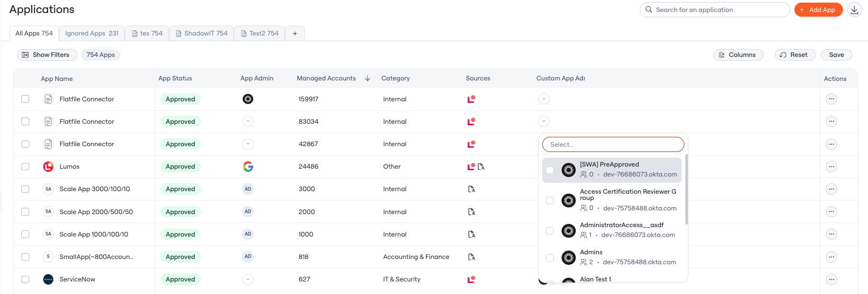868x294 pixels.
Task: Click the download icon beside Add App
Action: [x=854, y=10]
